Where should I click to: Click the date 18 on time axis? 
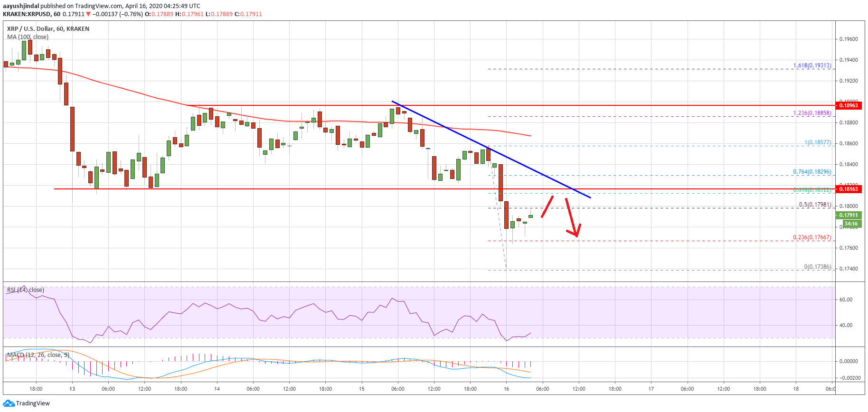click(796, 389)
